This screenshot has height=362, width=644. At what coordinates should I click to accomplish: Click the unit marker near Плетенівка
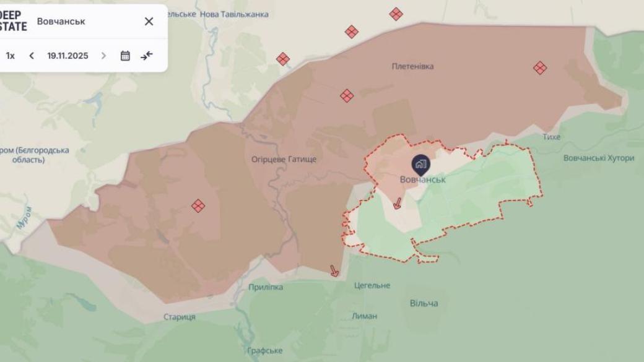347,96
